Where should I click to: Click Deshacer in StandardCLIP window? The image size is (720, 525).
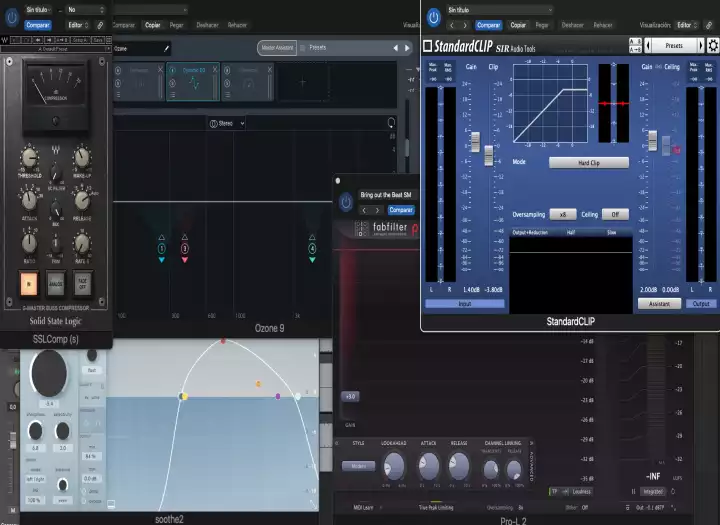[573, 25]
